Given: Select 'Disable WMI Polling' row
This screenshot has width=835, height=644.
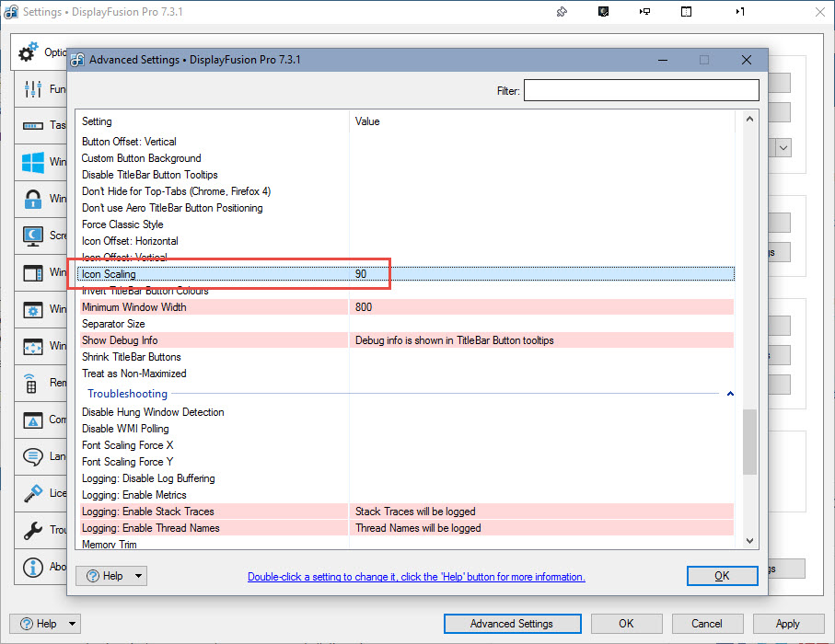Looking at the screenshot, I should 406,429.
